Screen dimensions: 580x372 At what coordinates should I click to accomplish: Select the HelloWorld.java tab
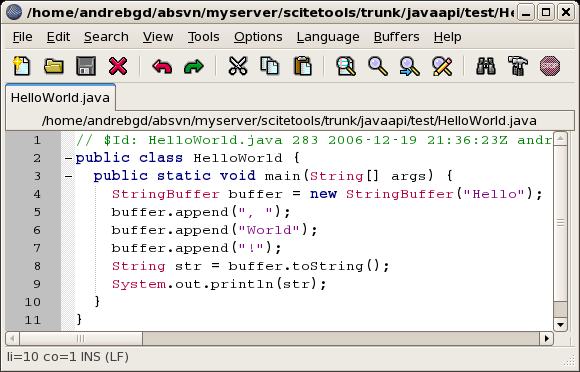pyautogui.click(x=60, y=98)
